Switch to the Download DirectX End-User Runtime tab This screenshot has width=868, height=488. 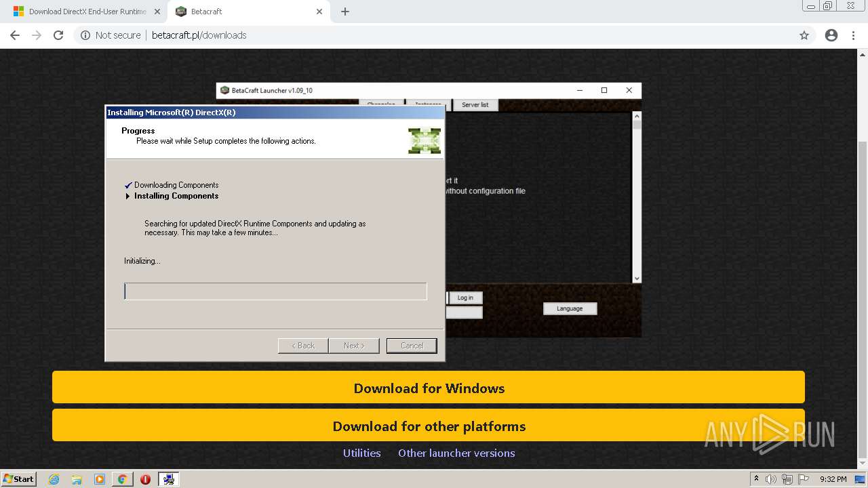point(87,12)
